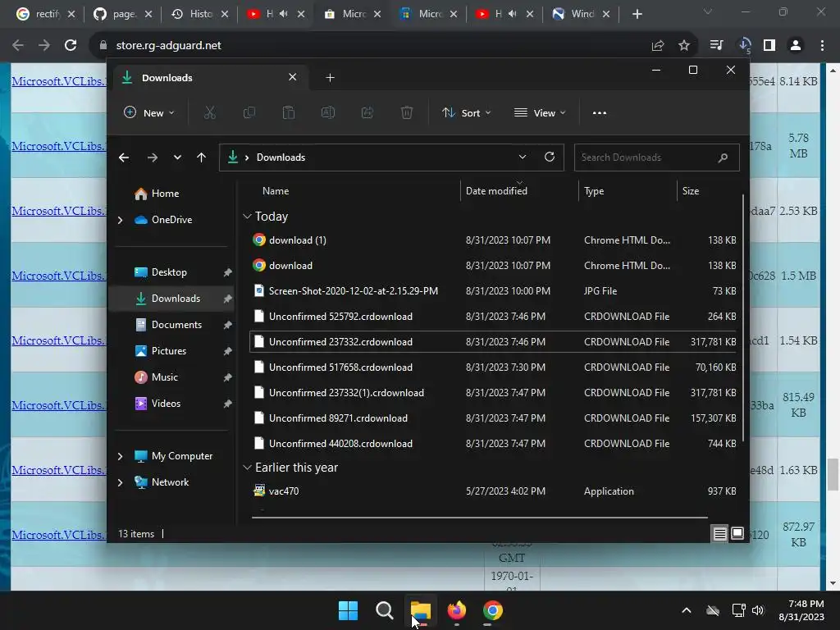The image size is (840, 630).
Task: Click the search magnifier in Search Downloads
Action: coord(723,157)
